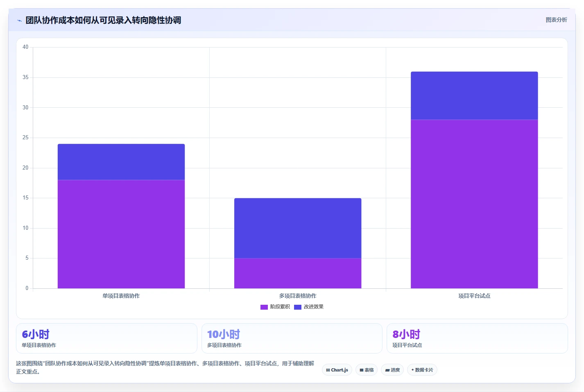Click the sparkle icon in 数据卡片 tag
584x392 pixels.
pos(412,370)
